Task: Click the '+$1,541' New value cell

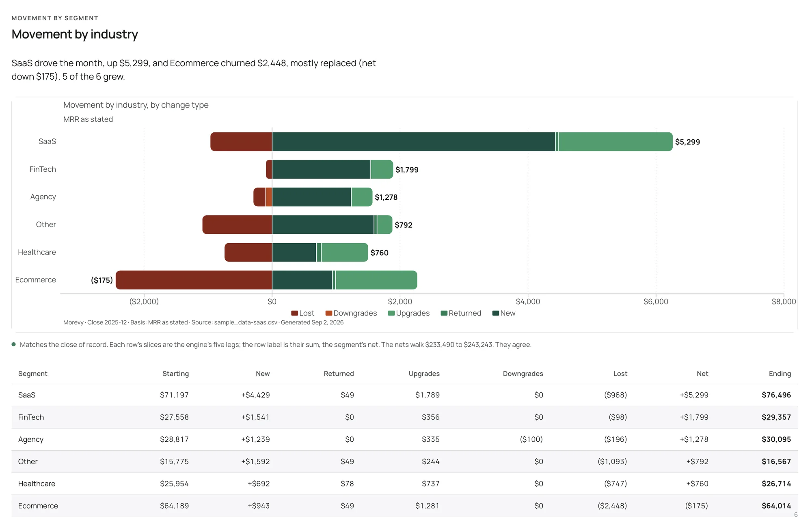Action: click(x=255, y=417)
